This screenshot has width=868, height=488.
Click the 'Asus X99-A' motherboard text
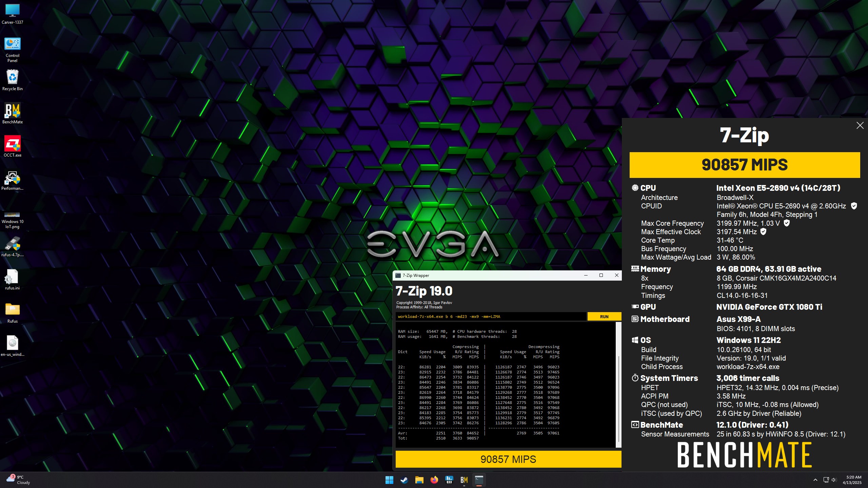tap(738, 319)
